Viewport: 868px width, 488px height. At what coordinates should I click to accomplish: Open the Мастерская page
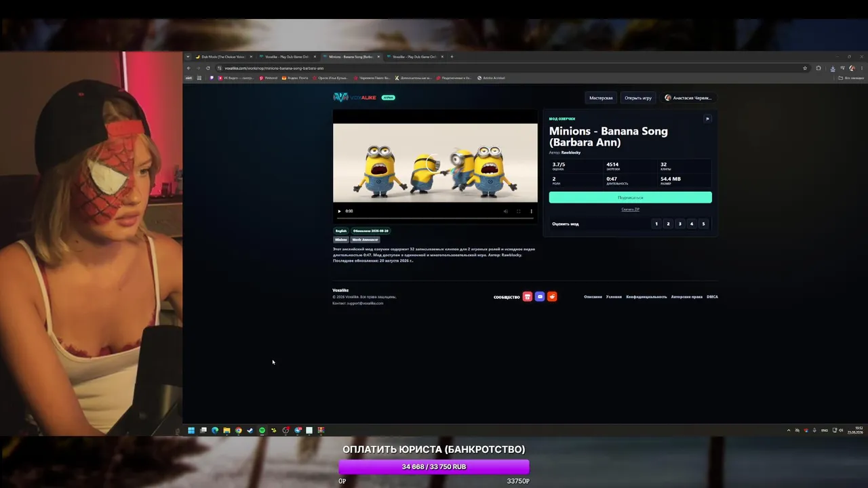coord(601,98)
